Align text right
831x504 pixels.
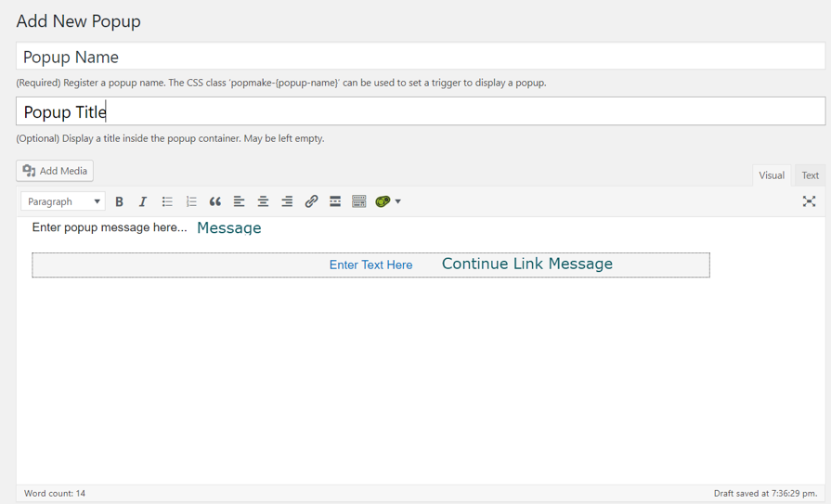tap(287, 201)
